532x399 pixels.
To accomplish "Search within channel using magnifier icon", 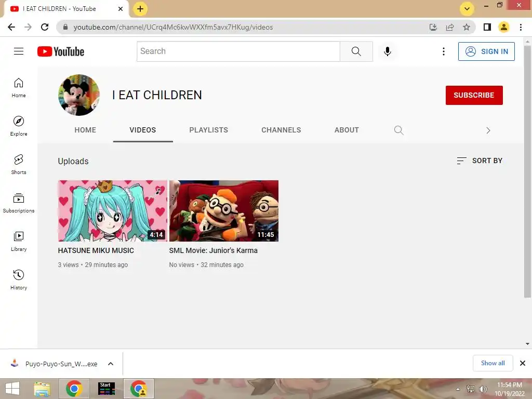I will (398, 130).
